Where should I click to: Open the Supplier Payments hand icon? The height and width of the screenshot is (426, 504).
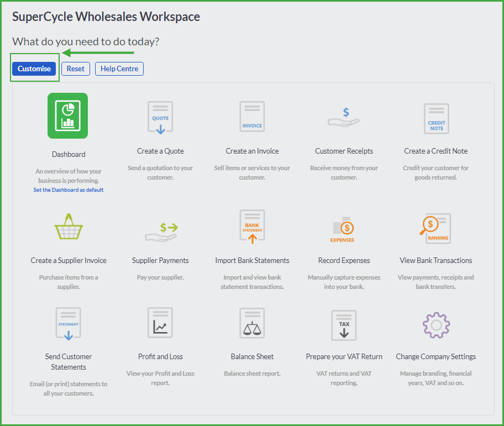161,232
